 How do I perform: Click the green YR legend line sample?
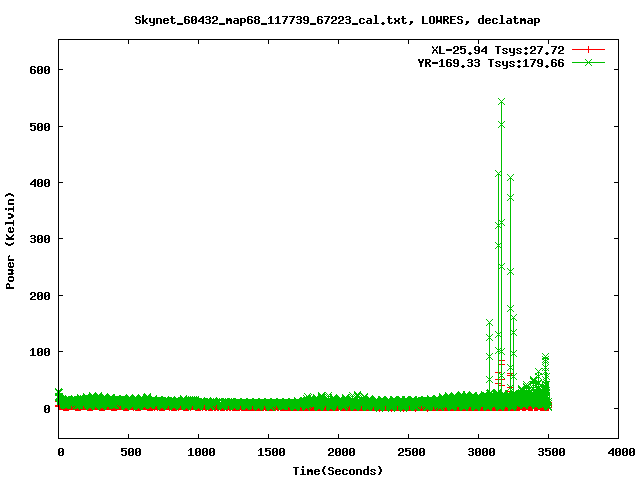pyautogui.click(x=588, y=62)
